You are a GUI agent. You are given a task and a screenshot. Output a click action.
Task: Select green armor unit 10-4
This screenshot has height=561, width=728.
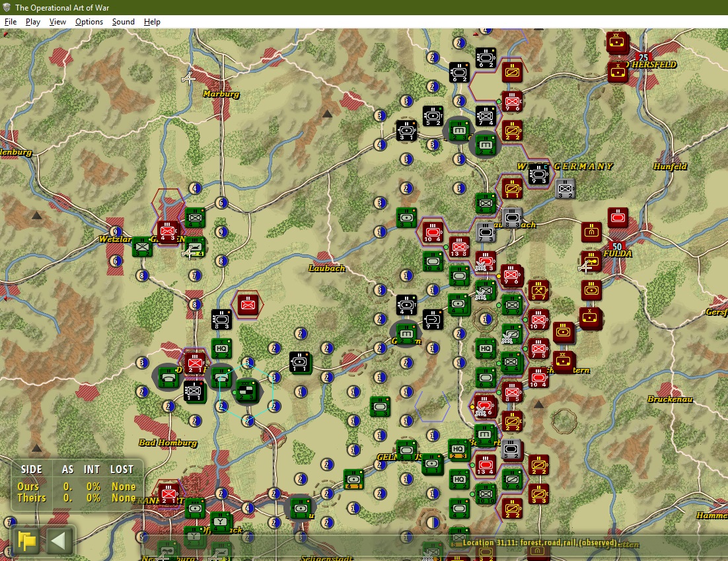tap(433, 262)
